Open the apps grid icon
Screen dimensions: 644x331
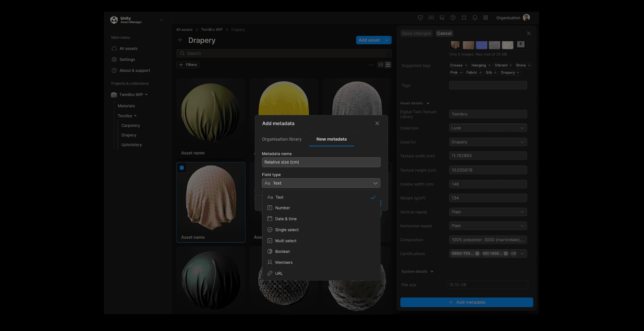point(486,18)
